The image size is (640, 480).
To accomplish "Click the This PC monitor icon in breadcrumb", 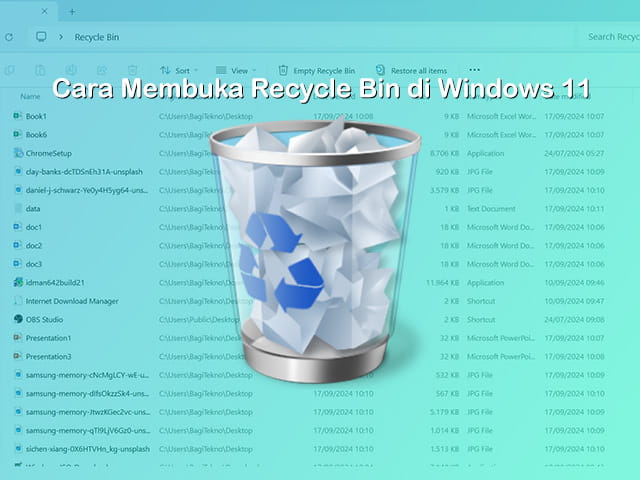I will click(41, 37).
